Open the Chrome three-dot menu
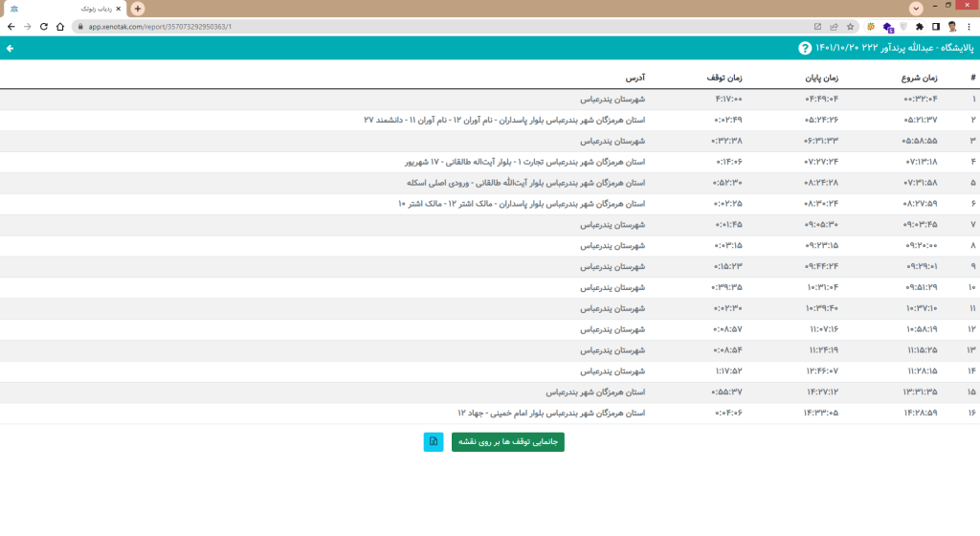The width and height of the screenshot is (980, 536). coord(969,26)
